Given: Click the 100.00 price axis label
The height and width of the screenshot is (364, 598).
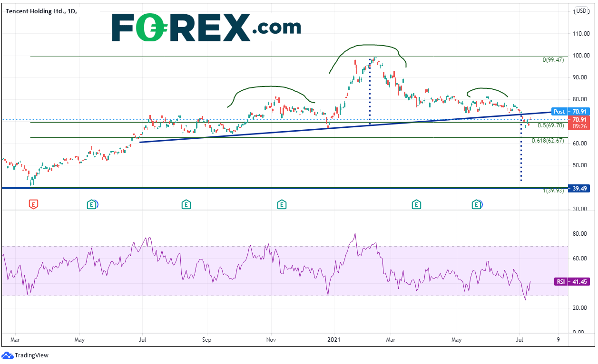Looking at the screenshot, I should coord(581,56).
